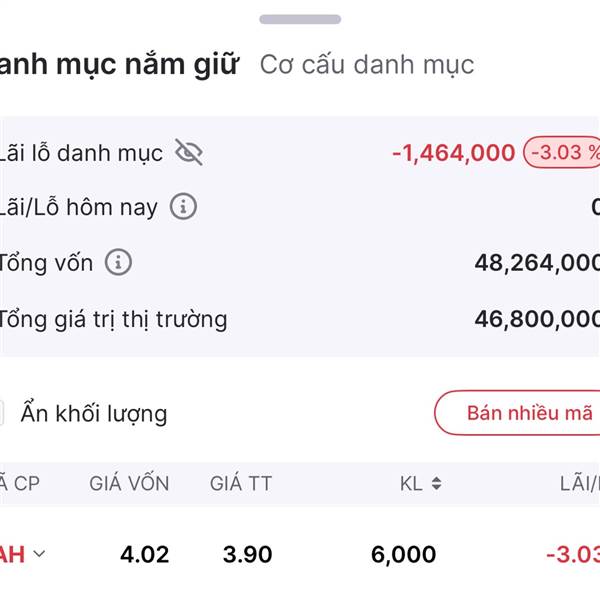This screenshot has height=600, width=600.
Task: Switch to Danh mục nắm giữ tab
Action: pos(120,65)
